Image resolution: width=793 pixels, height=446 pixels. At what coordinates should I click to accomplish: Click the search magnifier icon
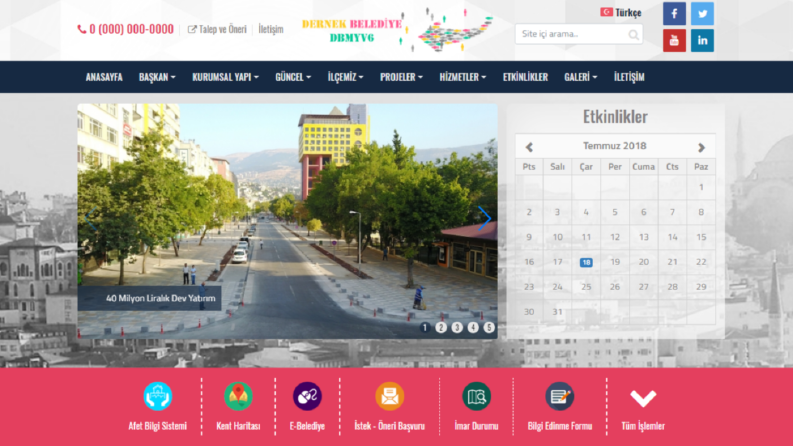pyautogui.click(x=633, y=34)
